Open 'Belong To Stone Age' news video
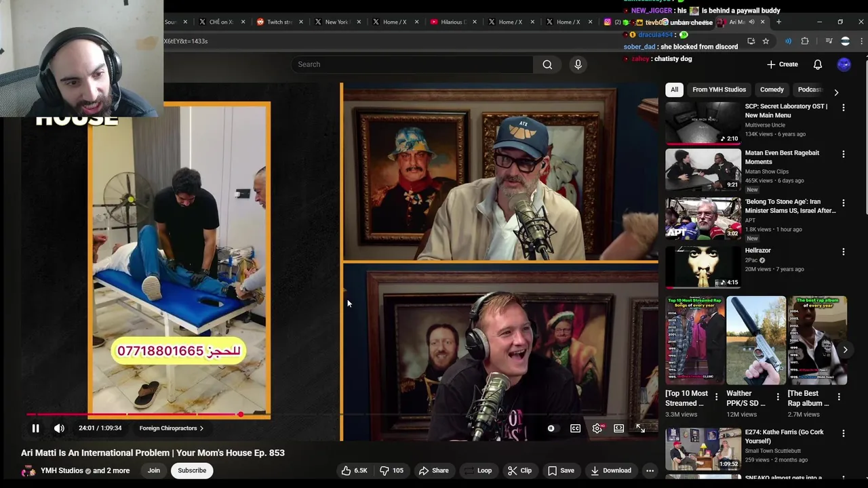 point(703,219)
